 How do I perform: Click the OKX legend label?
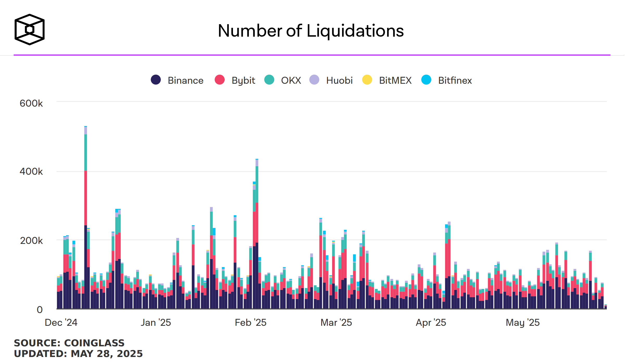pyautogui.click(x=291, y=81)
